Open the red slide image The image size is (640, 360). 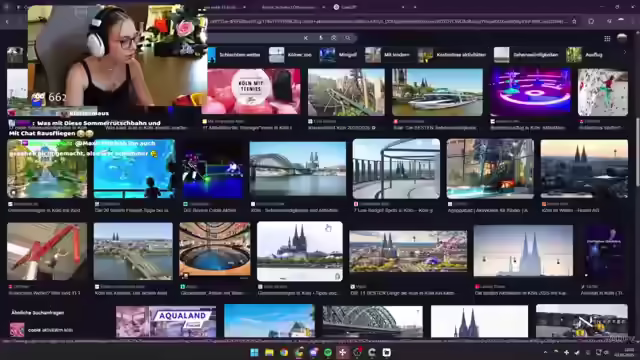pos(47,251)
